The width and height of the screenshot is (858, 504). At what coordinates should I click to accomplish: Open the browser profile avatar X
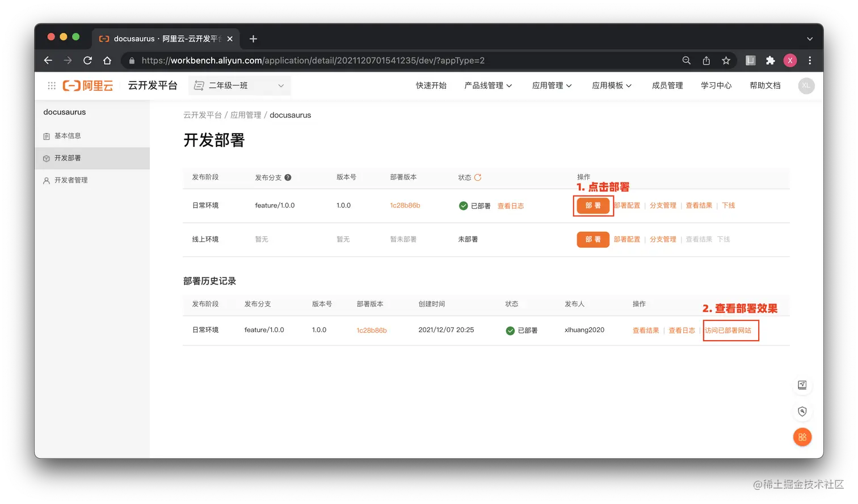790,60
